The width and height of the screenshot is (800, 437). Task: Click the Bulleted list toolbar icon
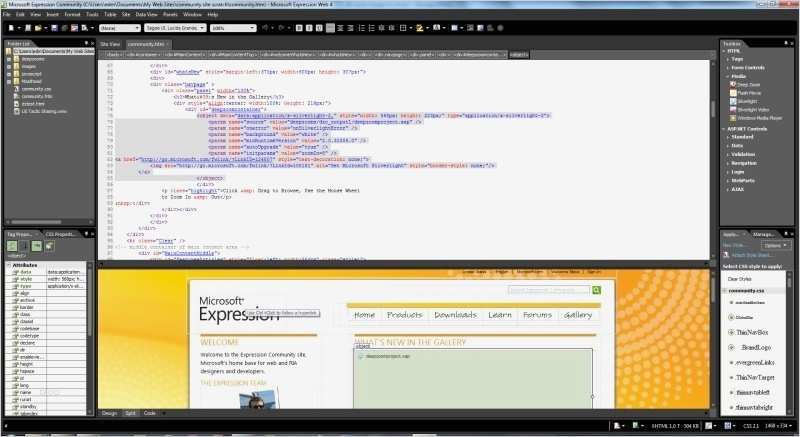click(371, 28)
